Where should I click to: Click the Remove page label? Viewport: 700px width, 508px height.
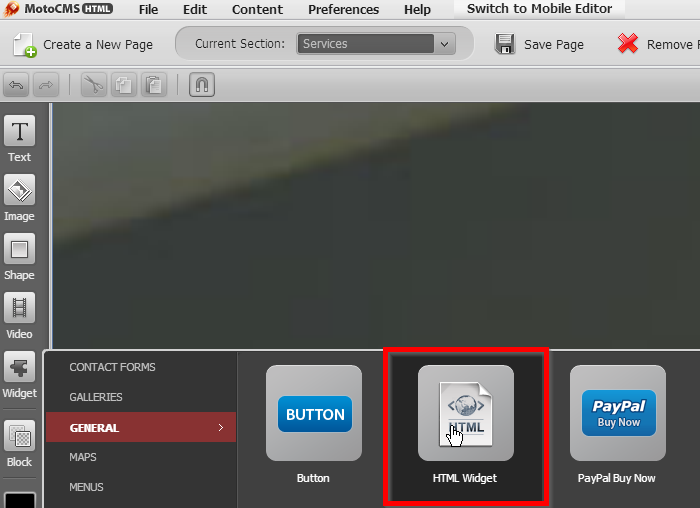[673, 45]
